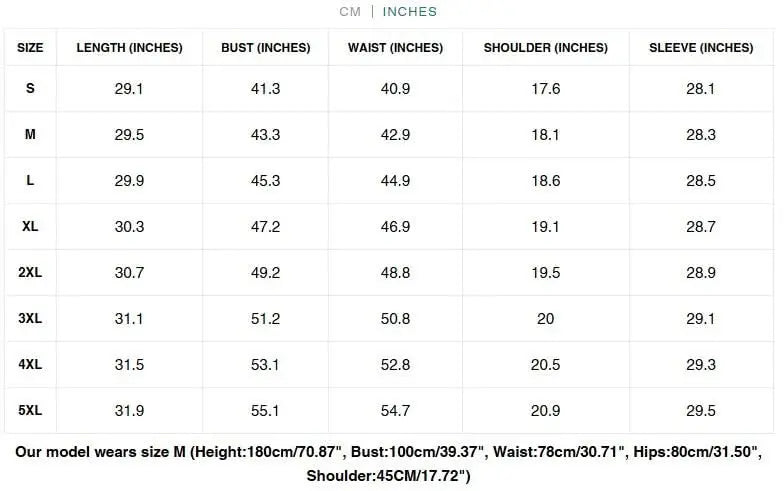Select the M size row label
This screenshot has width=784, height=491.
[30, 135]
